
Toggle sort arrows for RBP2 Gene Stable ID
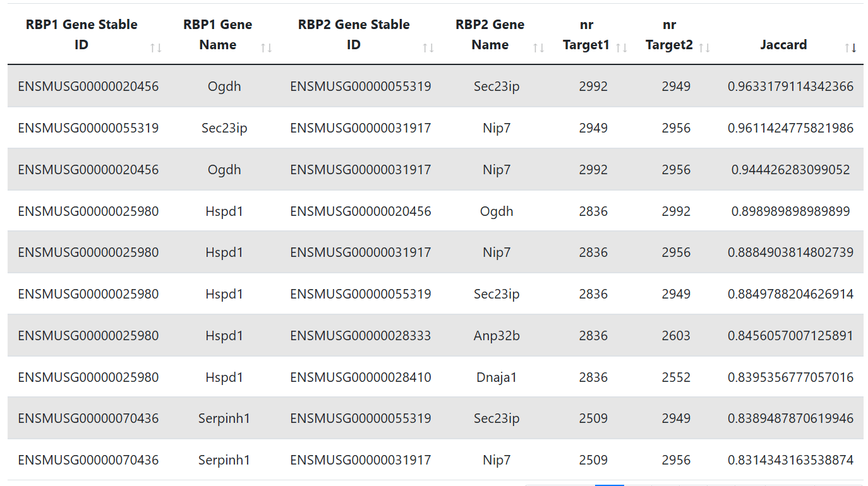tap(428, 48)
